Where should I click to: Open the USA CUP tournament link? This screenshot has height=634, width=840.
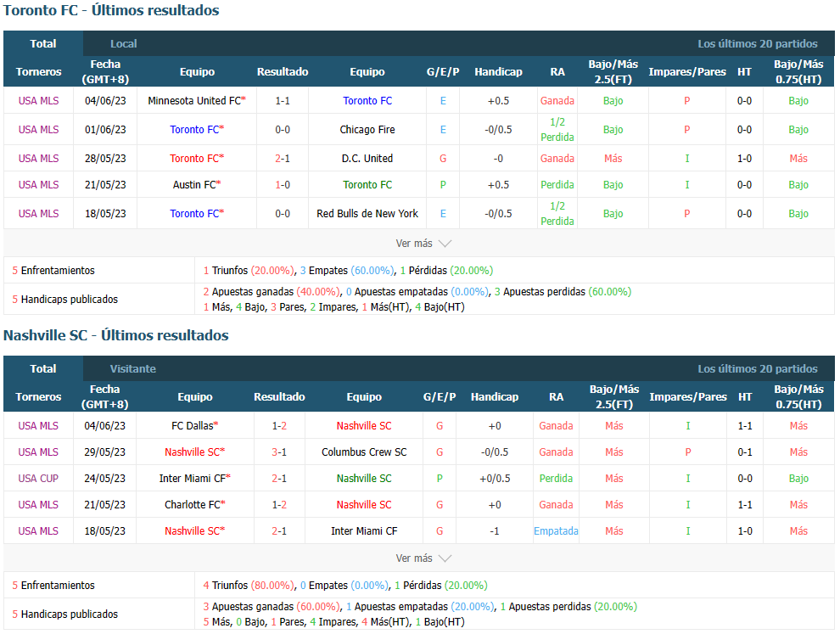(38, 479)
